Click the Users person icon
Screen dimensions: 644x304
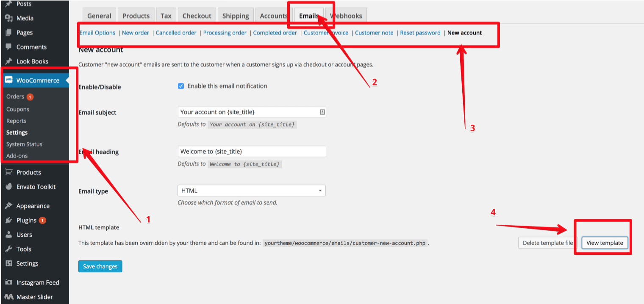[8, 235]
